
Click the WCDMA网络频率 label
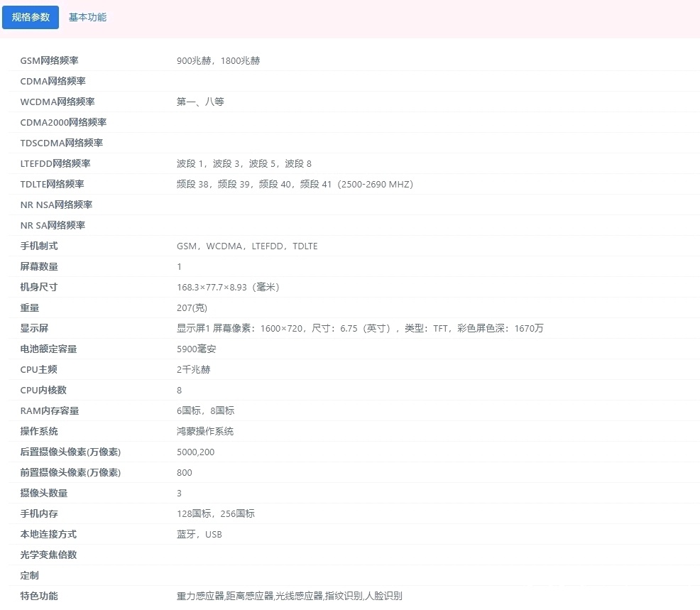click(58, 102)
